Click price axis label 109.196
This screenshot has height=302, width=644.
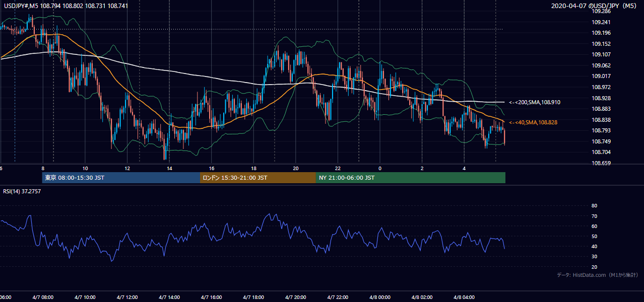[x=601, y=33]
